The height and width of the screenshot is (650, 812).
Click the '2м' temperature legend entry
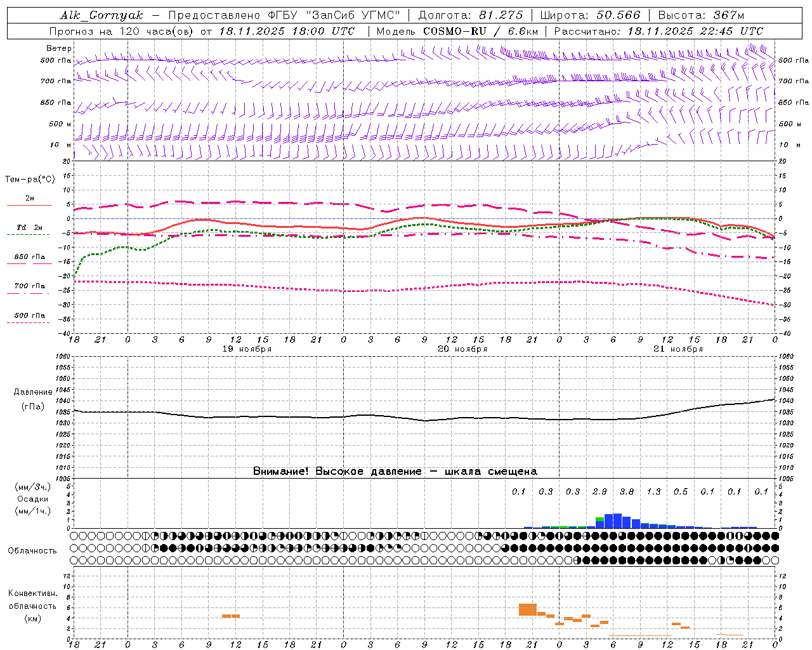pos(30,199)
